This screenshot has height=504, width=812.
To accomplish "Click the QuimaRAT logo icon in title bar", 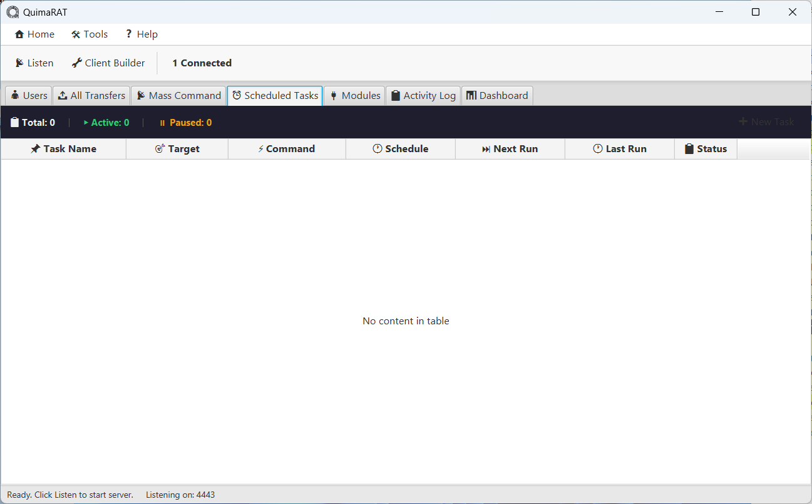I will 14,11.
